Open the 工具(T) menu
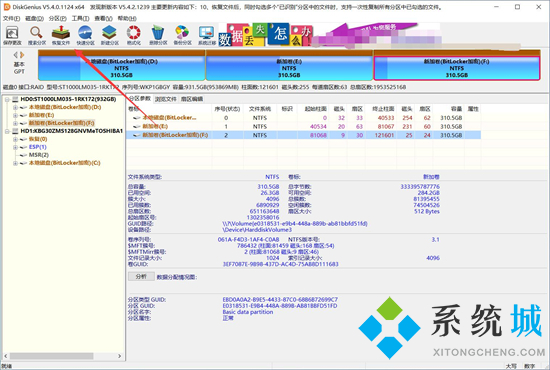The image size is (550, 370). (x=80, y=18)
